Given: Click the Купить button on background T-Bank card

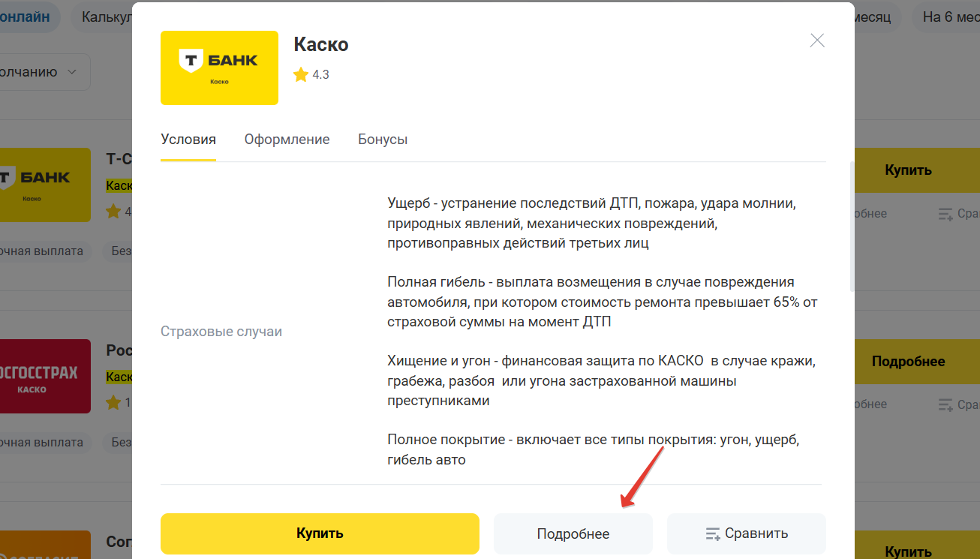Looking at the screenshot, I should coord(916,170).
